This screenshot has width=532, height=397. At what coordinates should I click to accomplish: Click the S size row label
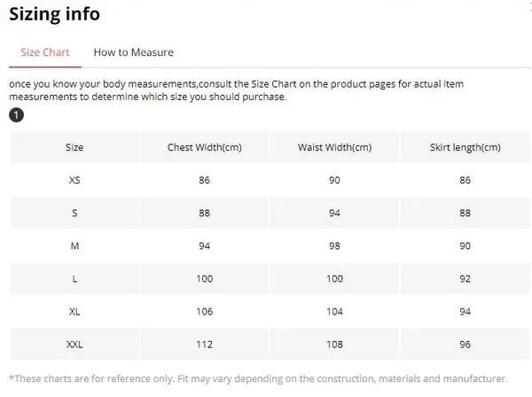(74, 213)
